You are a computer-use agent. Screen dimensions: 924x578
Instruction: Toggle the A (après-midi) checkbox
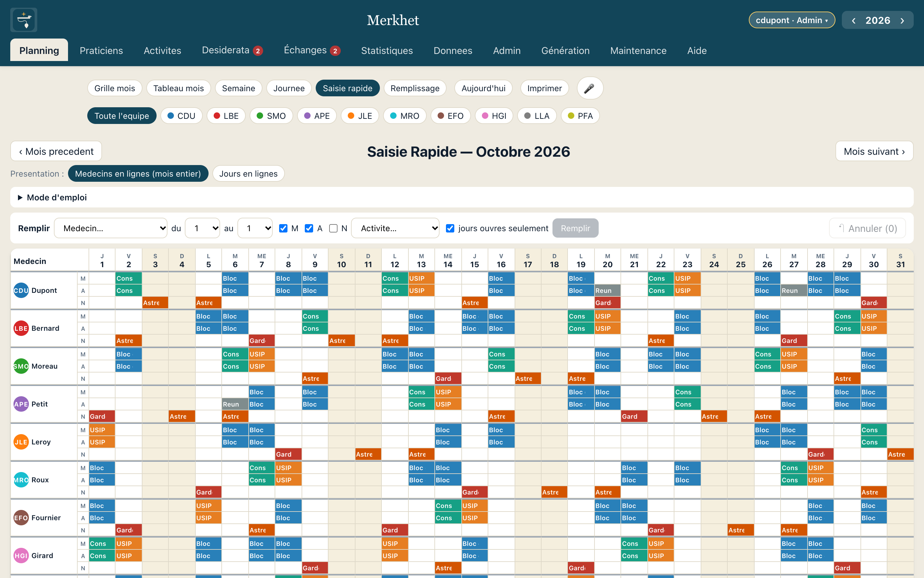click(x=309, y=228)
